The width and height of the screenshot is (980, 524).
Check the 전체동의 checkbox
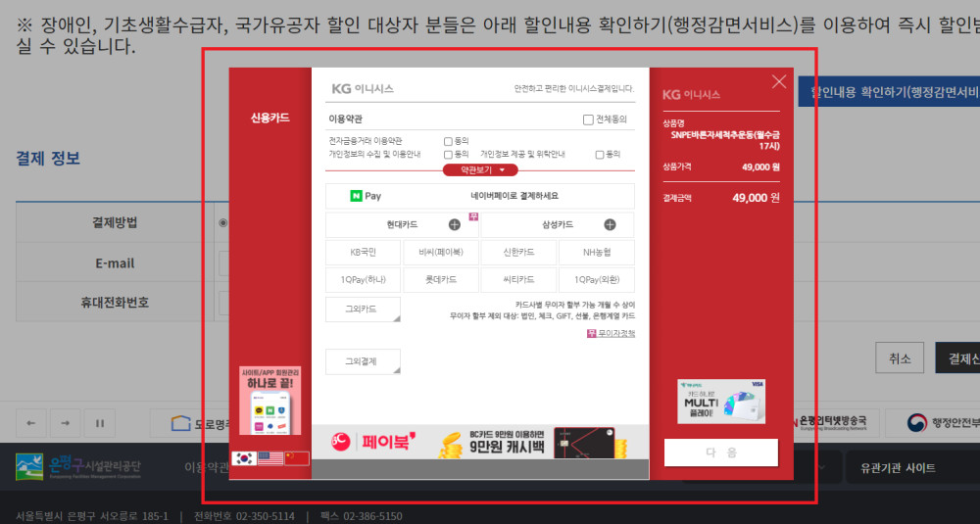click(x=588, y=119)
